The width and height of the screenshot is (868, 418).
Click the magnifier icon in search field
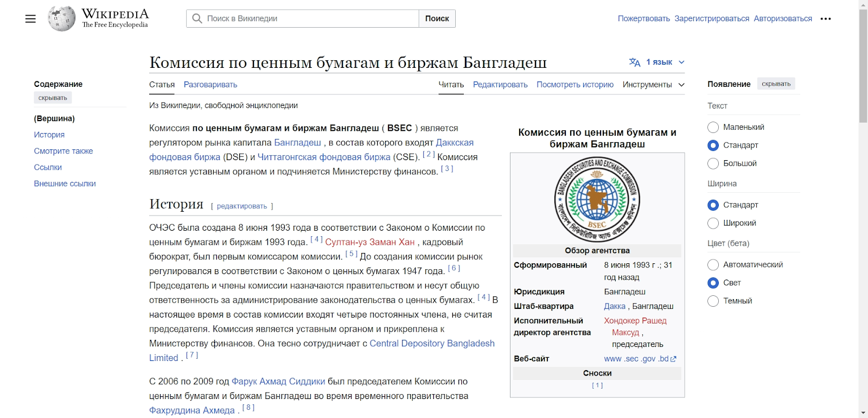pos(197,18)
